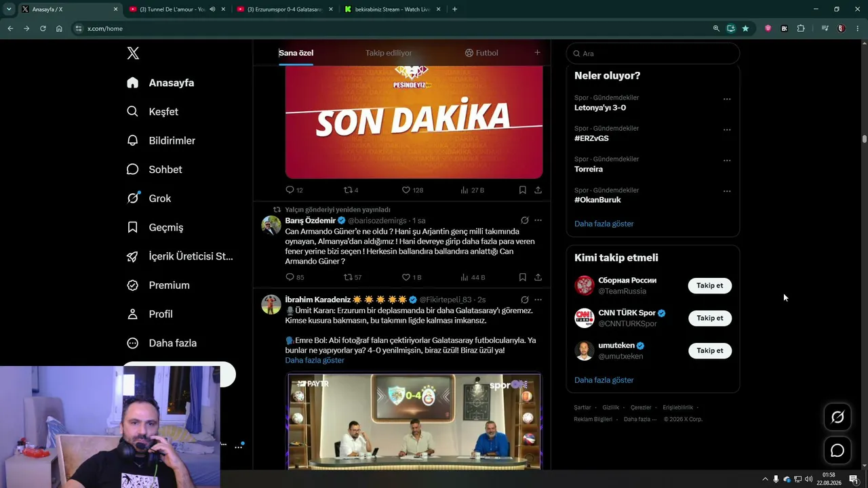Screen dimensions: 868x488
Task: Open Chrome's media controls icon
Action: tap(825, 28)
